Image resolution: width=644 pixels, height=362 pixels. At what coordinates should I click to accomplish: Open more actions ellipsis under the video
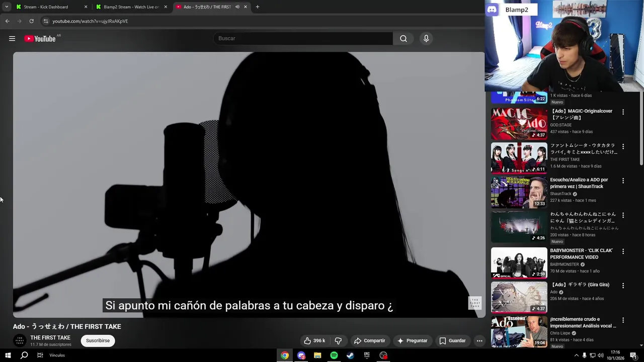(x=479, y=341)
